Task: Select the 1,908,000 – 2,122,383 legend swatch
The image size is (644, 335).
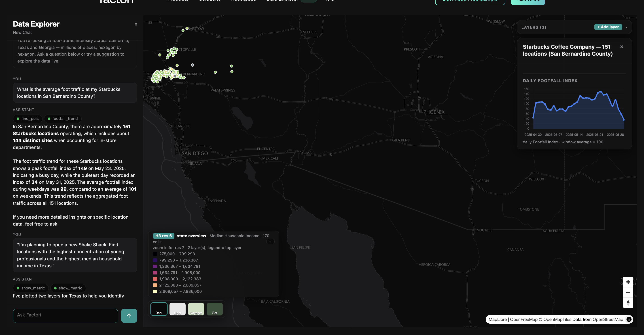Action: click(155, 279)
